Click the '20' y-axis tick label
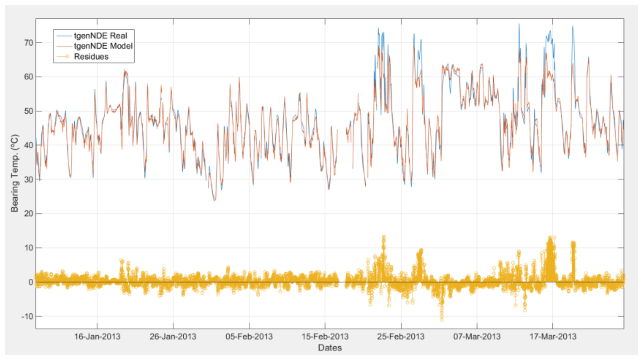 (x=29, y=214)
